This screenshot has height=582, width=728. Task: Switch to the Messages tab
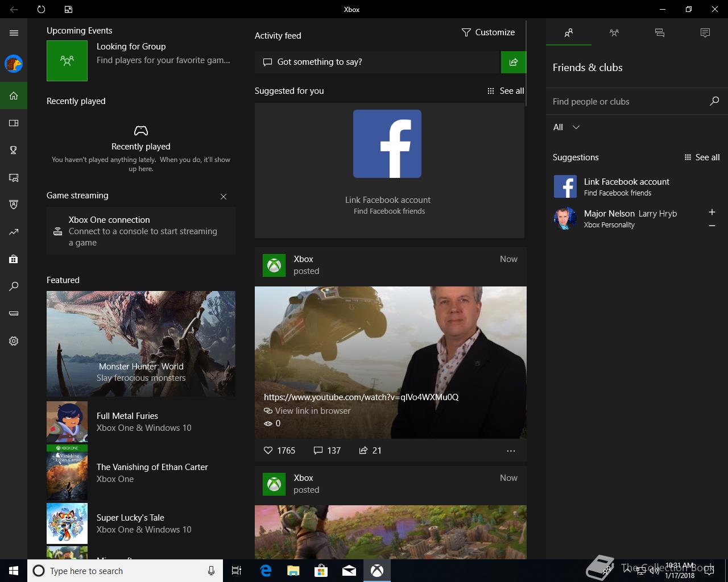point(660,33)
